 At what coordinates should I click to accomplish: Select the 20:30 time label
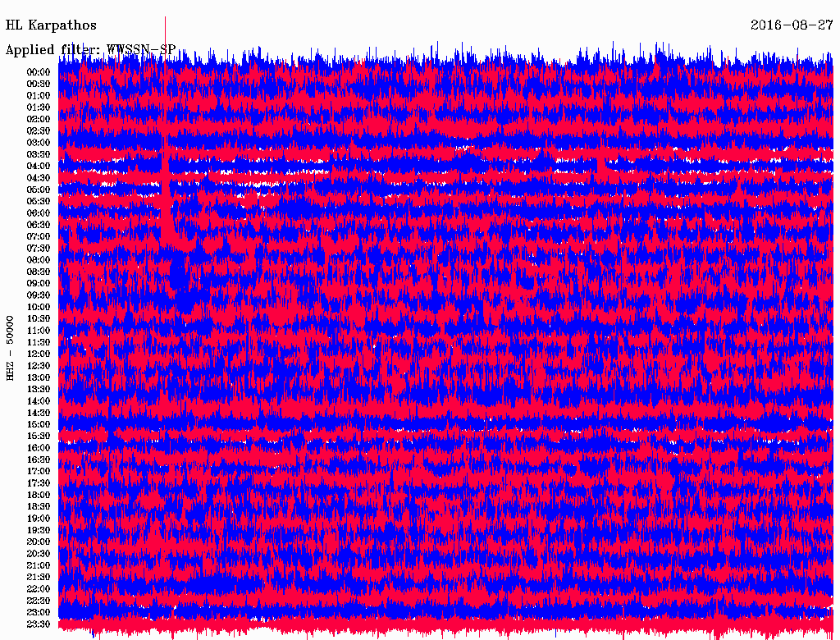click(39, 554)
